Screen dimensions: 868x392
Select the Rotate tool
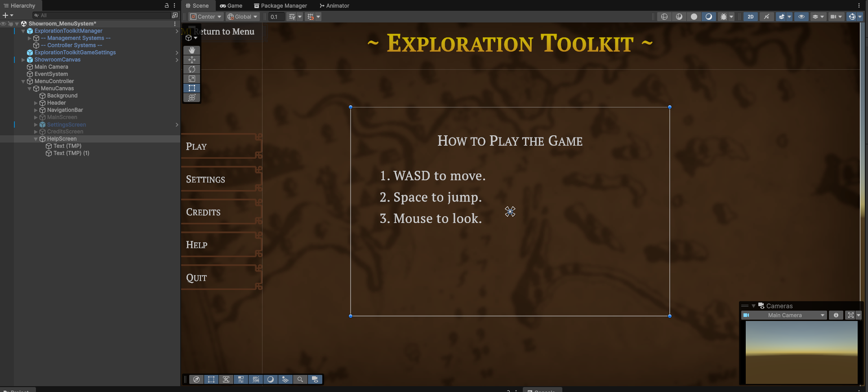[191, 69]
